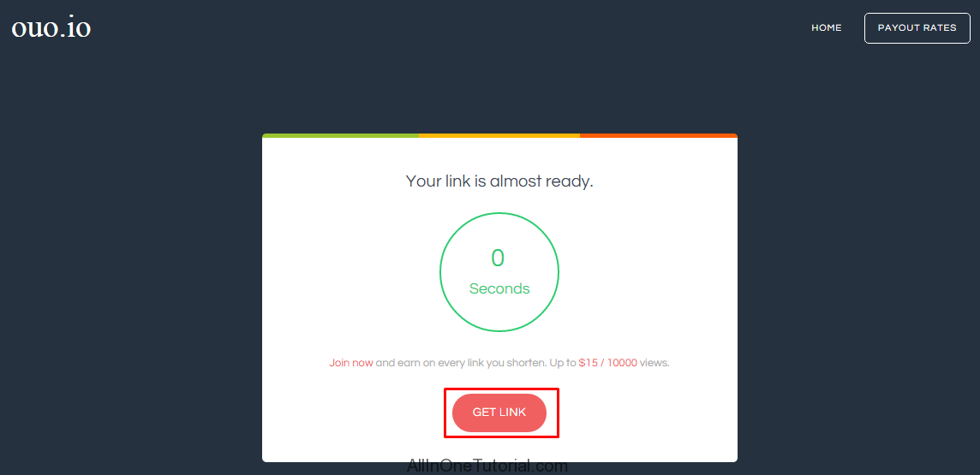The height and width of the screenshot is (475, 980).
Task: Click the heading Your link is almost ready
Action: click(499, 181)
